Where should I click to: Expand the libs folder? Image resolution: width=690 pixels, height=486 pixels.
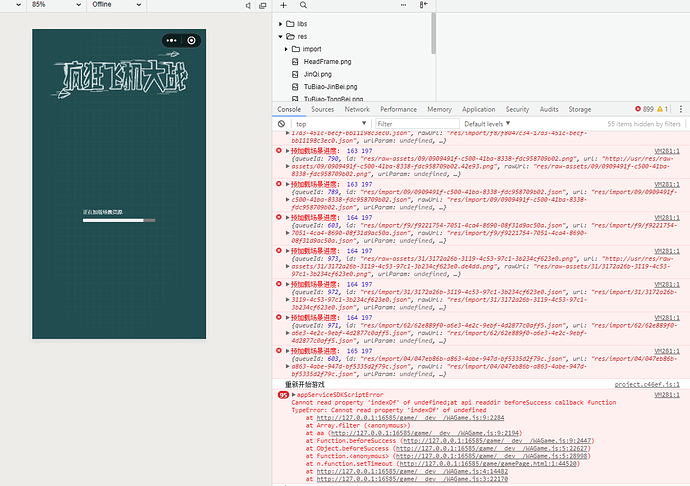coord(280,24)
